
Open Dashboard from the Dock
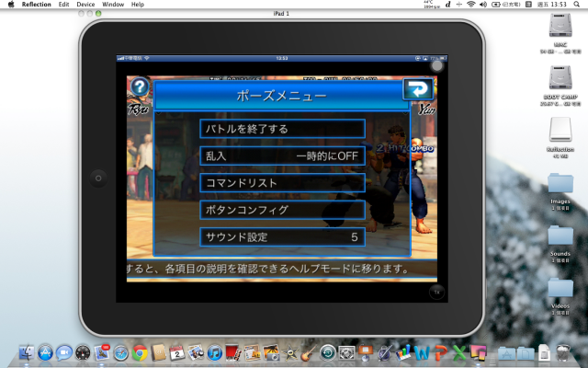tap(83, 353)
